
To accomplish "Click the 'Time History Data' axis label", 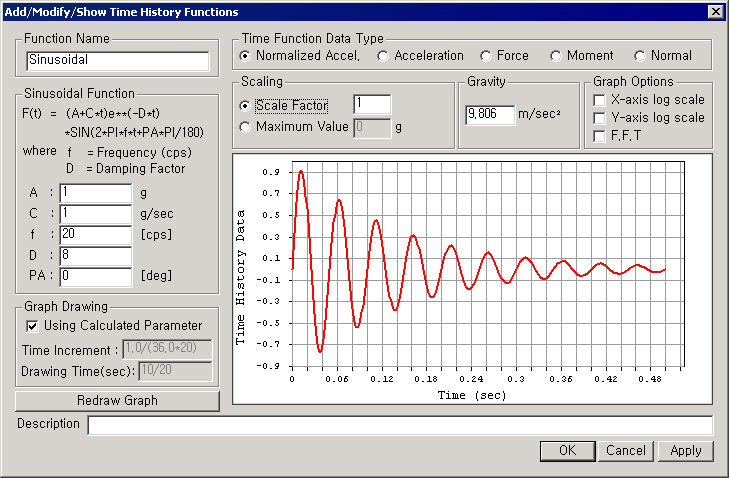I will (240, 278).
